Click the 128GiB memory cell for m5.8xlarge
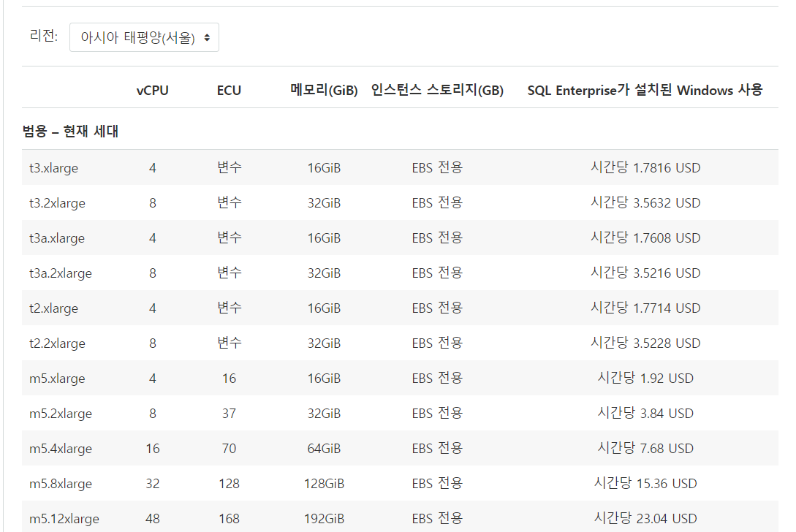This screenshot has width=796, height=532. (x=324, y=484)
